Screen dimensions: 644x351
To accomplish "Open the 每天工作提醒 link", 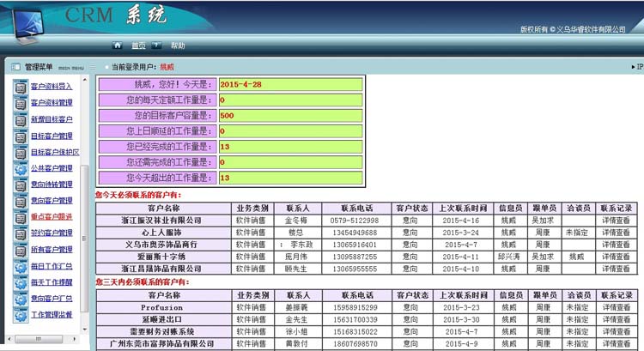I will pyautogui.click(x=52, y=282).
